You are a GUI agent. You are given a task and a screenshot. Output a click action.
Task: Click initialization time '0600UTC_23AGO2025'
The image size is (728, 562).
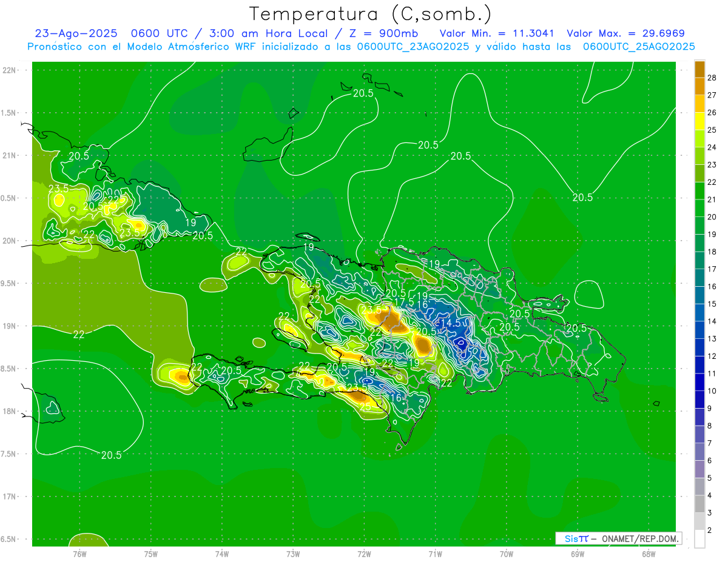coord(413,47)
